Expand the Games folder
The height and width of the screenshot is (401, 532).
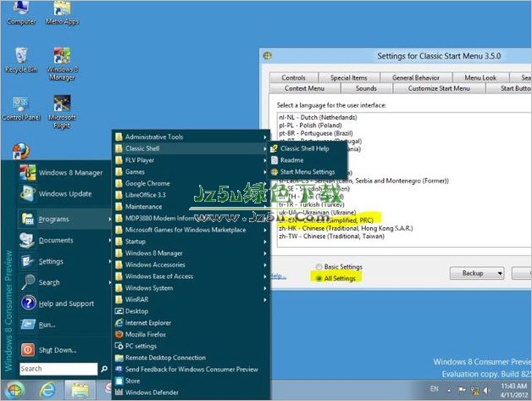coord(191,172)
